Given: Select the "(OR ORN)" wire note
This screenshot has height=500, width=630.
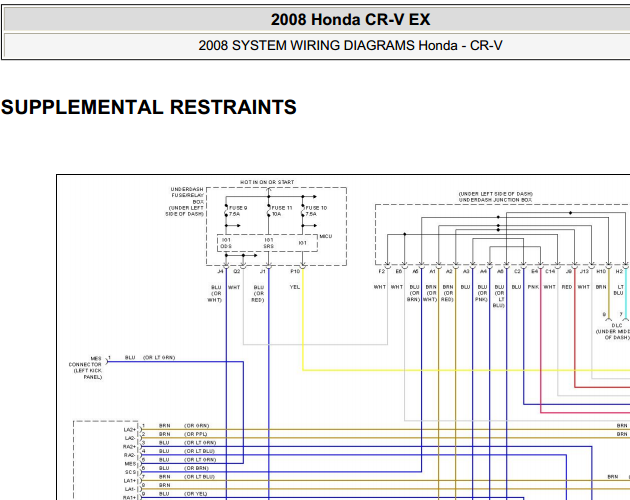Looking at the screenshot, I should [x=196, y=426].
